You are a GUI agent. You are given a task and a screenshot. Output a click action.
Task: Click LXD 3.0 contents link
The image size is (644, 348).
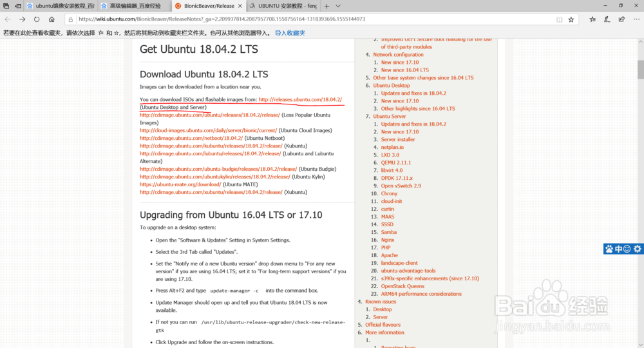point(390,155)
